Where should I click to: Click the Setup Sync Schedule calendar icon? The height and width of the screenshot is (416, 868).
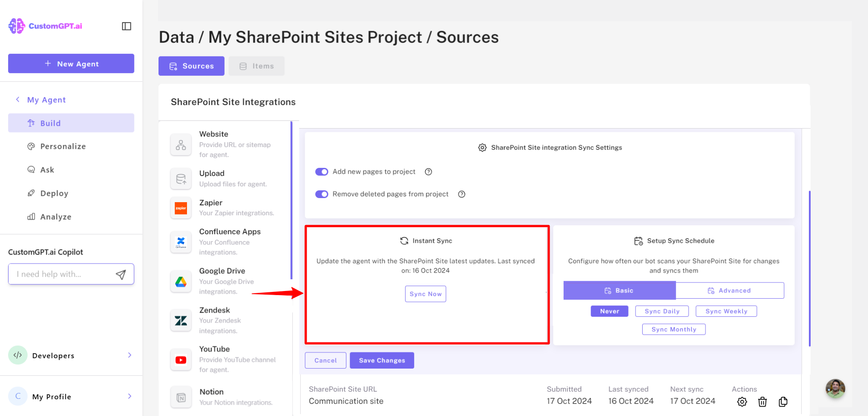click(638, 241)
